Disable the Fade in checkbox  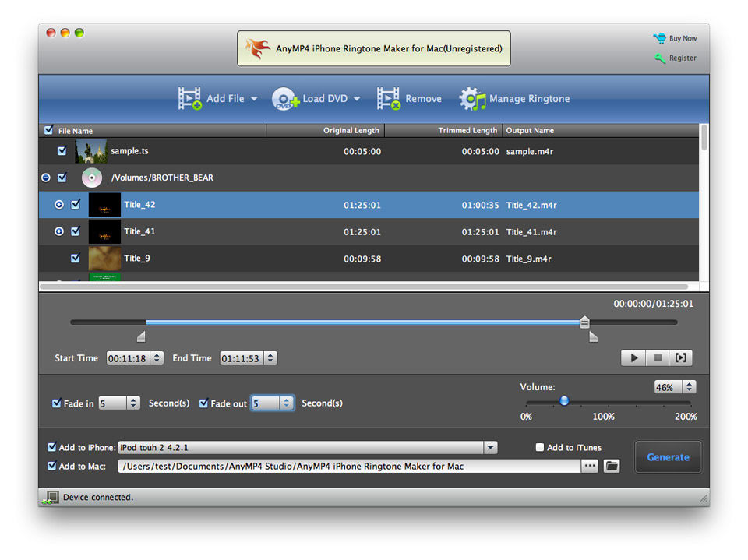pos(56,403)
